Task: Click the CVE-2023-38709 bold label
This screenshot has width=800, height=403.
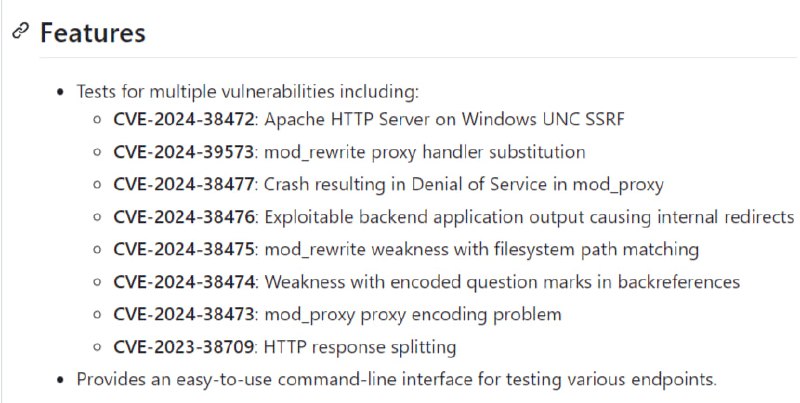Action: click(x=184, y=347)
